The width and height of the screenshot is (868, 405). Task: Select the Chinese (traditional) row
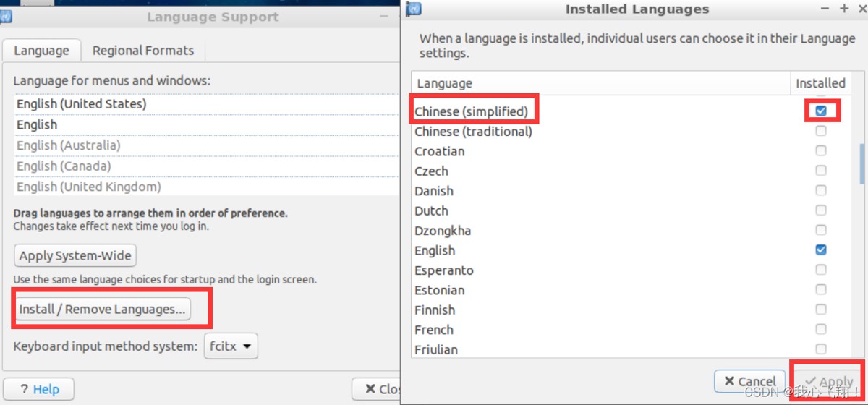[631, 132]
